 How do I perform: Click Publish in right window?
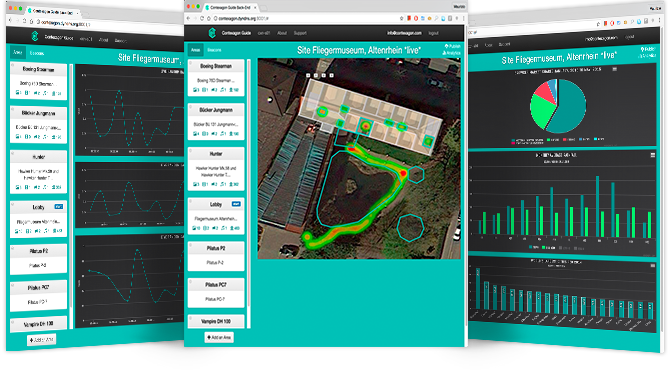648,50
